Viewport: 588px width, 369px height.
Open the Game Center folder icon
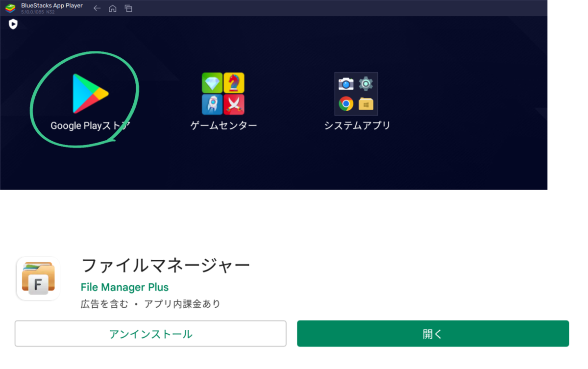click(223, 94)
